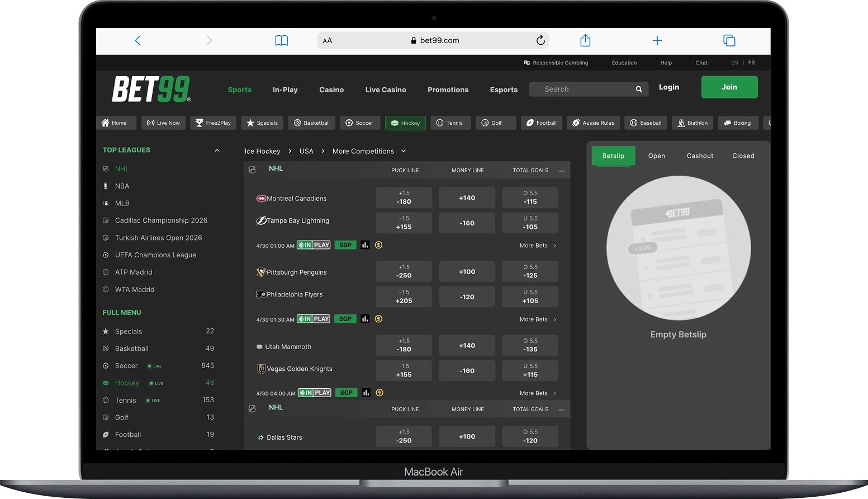Open the Chat link
This screenshot has width=868, height=499.
point(701,63)
